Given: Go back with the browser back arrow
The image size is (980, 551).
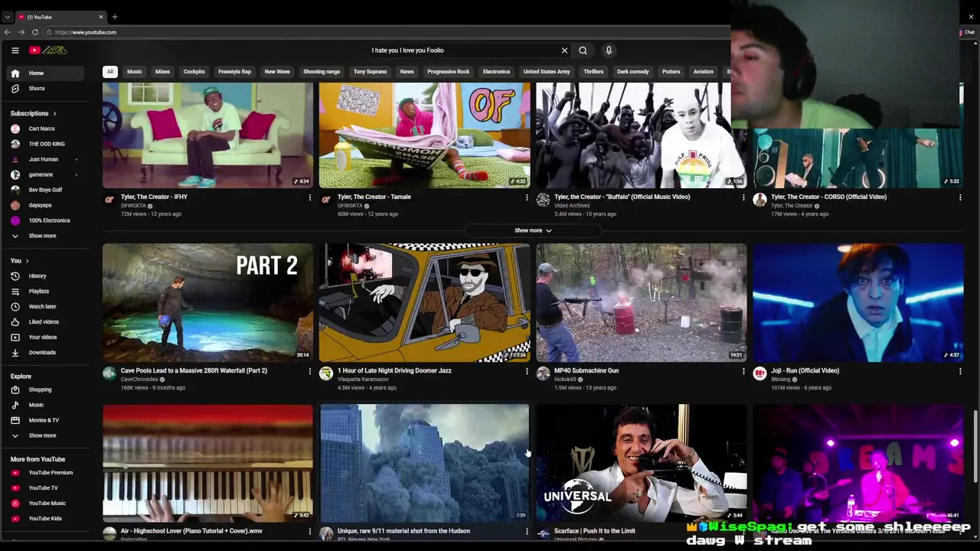Looking at the screenshot, I should [x=7, y=32].
